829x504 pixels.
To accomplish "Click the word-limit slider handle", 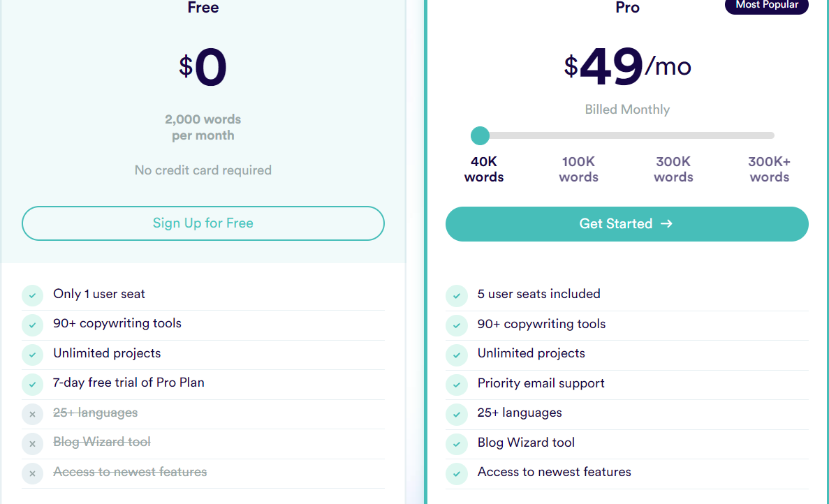I will click(480, 135).
